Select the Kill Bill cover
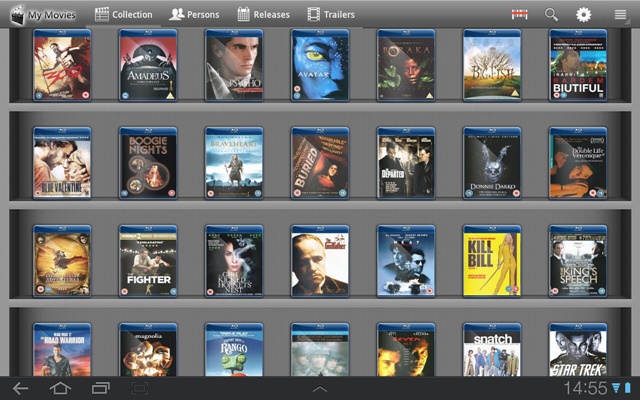Viewport: 640px width, 400px height. 492,261
